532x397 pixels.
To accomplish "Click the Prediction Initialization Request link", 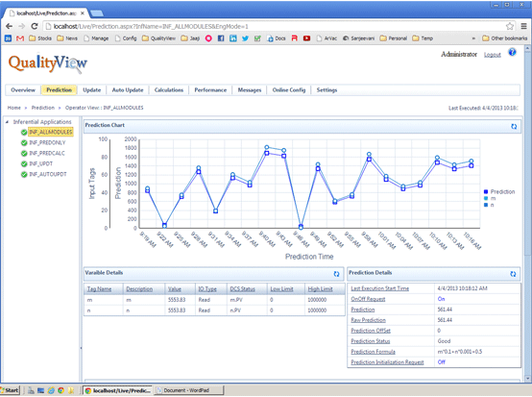I will pyautogui.click(x=387, y=362).
